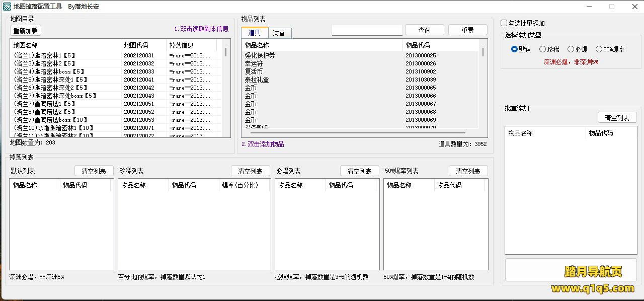
Task: Clear the 50%爆率列表 list
Action: click(468, 171)
